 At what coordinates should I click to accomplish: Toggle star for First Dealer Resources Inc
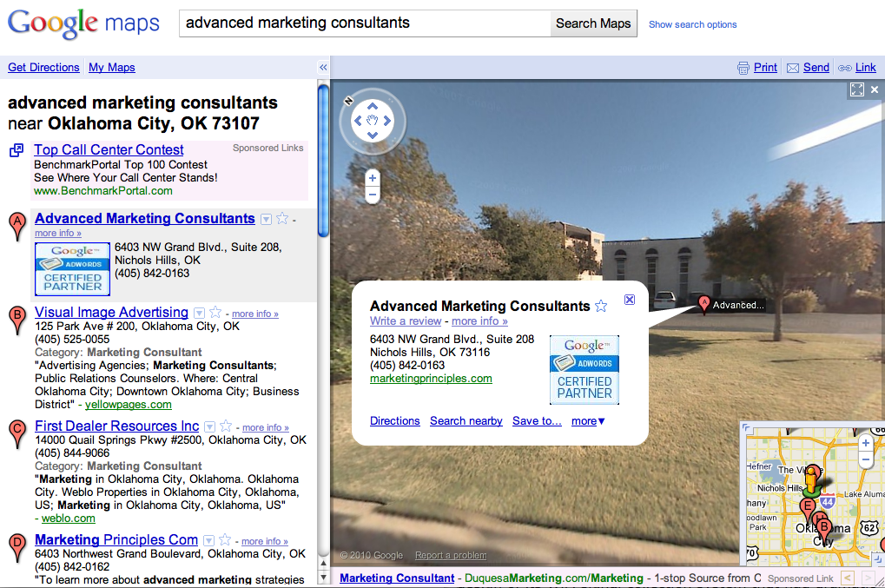[x=226, y=426]
